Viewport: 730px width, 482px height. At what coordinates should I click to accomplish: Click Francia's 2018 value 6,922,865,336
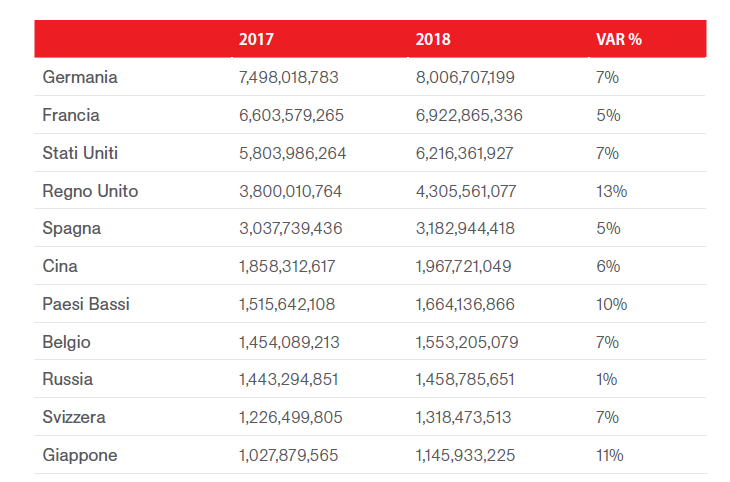click(469, 115)
